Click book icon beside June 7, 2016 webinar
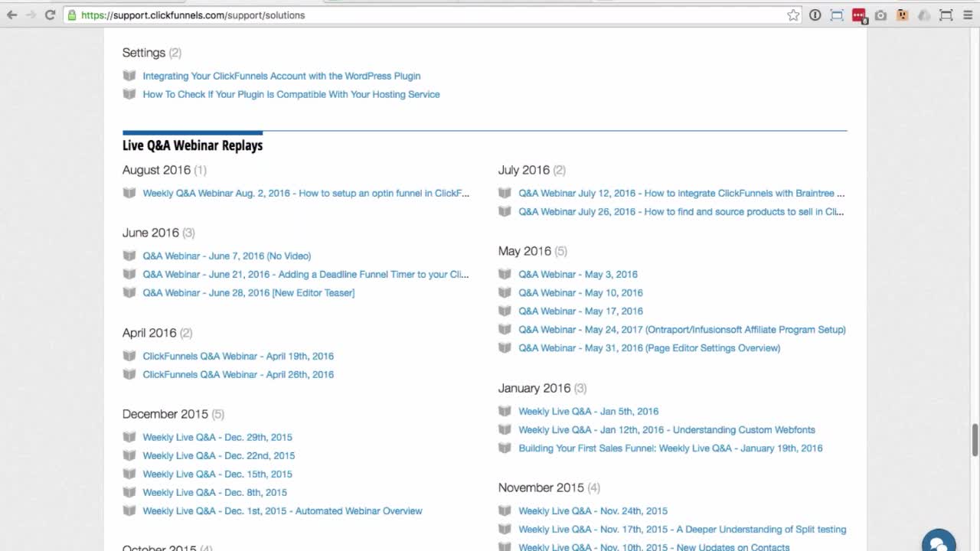The image size is (980, 551). 129,256
